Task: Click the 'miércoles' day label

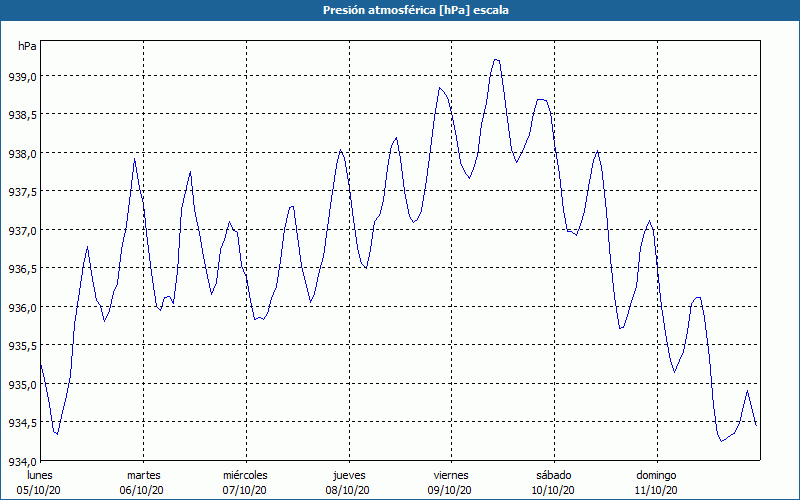Action: pos(245,476)
